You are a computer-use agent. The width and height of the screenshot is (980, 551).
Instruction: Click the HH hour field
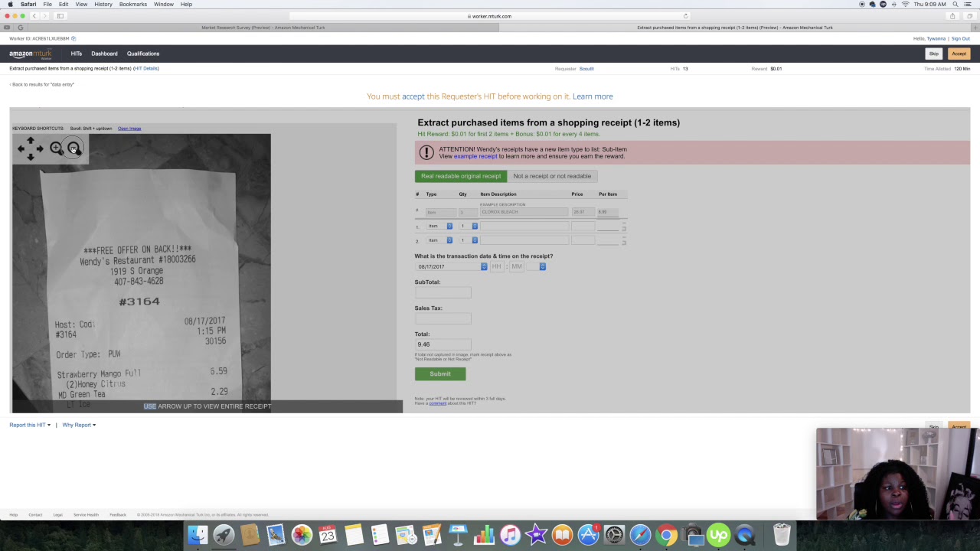point(497,266)
